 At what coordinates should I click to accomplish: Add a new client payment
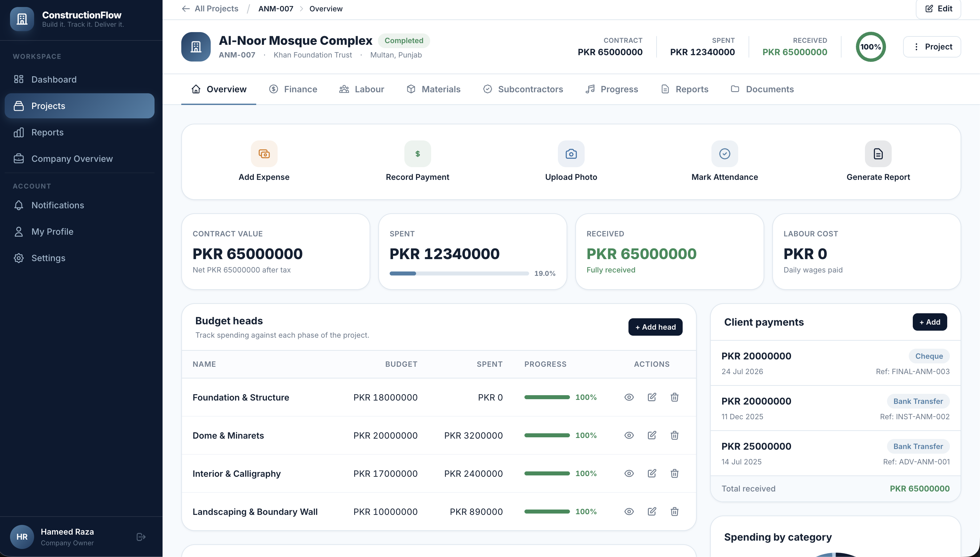(x=929, y=322)
